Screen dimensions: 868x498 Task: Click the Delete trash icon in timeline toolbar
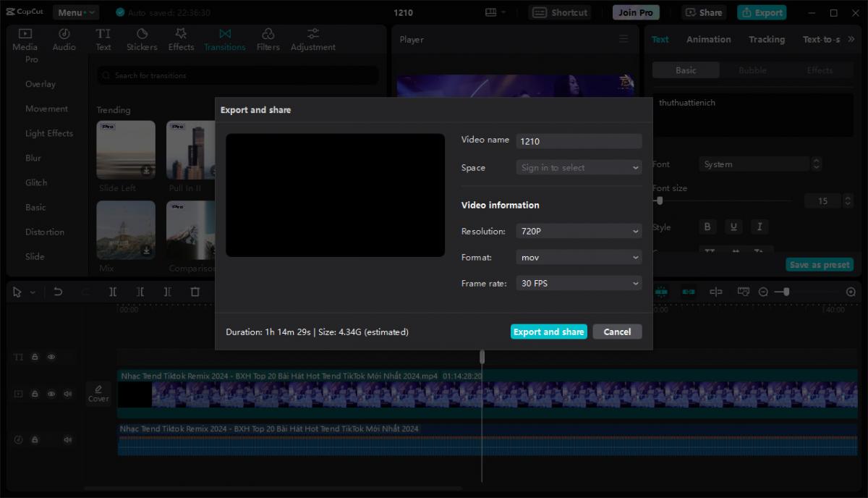pyautogui.click(x=195, y=292)
